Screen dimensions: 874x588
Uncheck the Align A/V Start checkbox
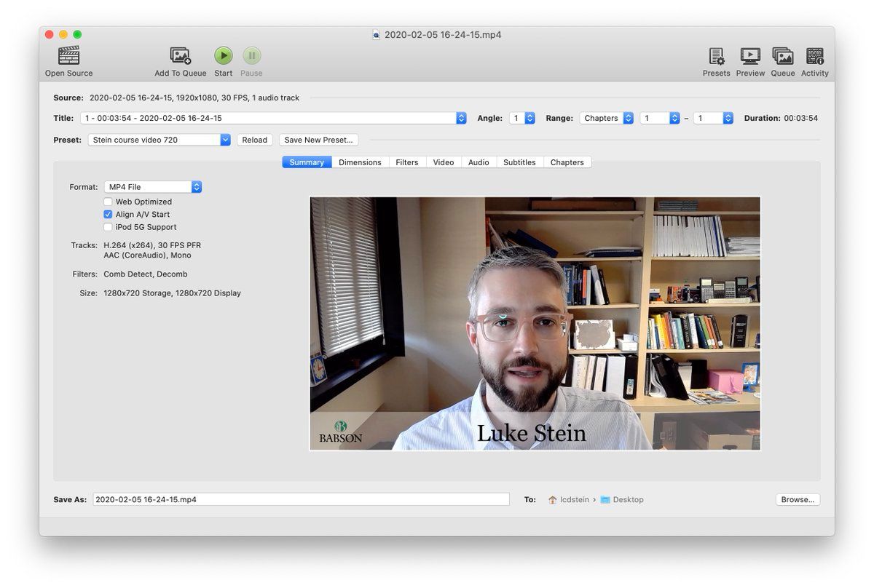point(108,215)
